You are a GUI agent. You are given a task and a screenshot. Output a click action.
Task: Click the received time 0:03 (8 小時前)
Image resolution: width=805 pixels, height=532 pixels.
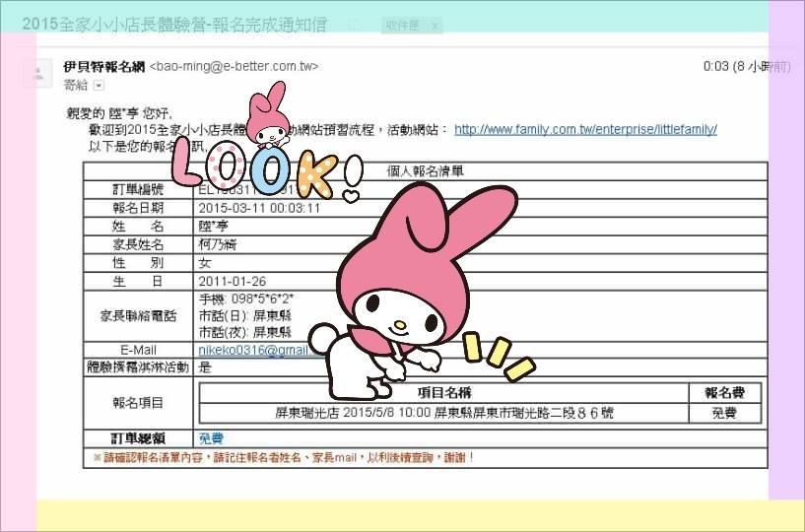coord(747,66)
